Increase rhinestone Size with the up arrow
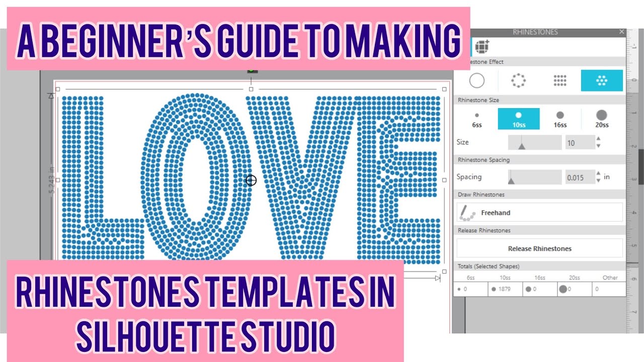This screenshot has height=362, width=644. click(598, 139)
